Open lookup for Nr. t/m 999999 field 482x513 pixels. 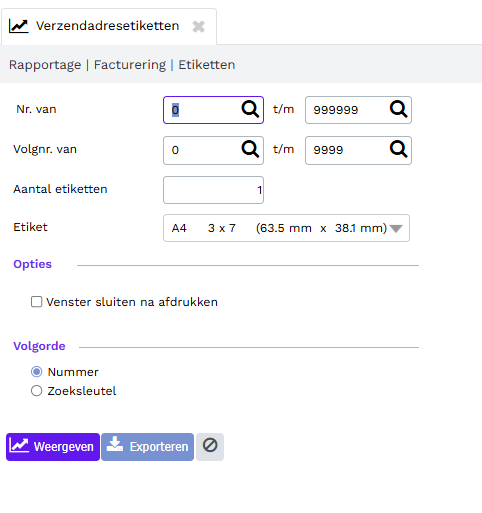pos(398,109)
